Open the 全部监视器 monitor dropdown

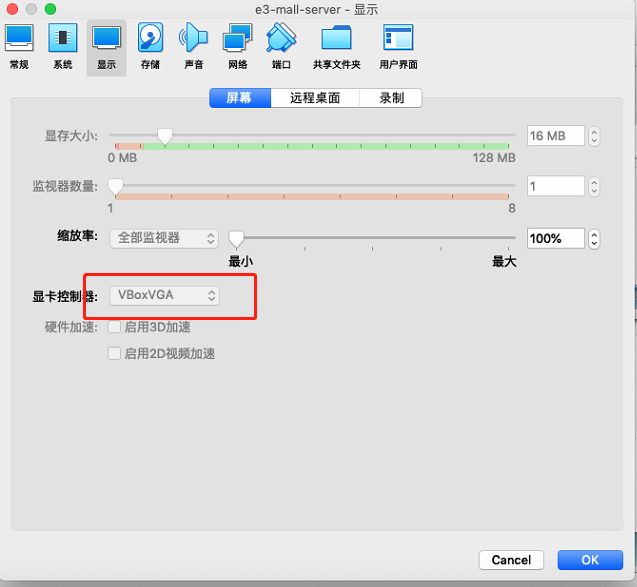tap(164, 238)
